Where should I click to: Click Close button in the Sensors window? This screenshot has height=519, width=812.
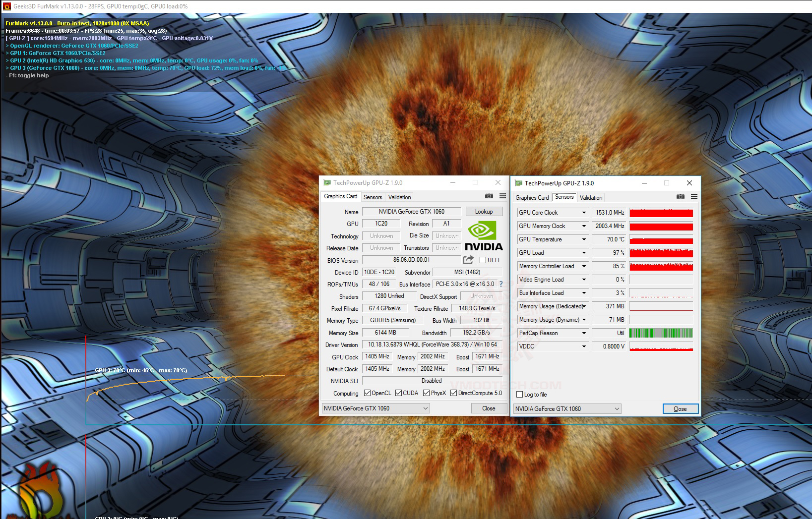(680, 409)
